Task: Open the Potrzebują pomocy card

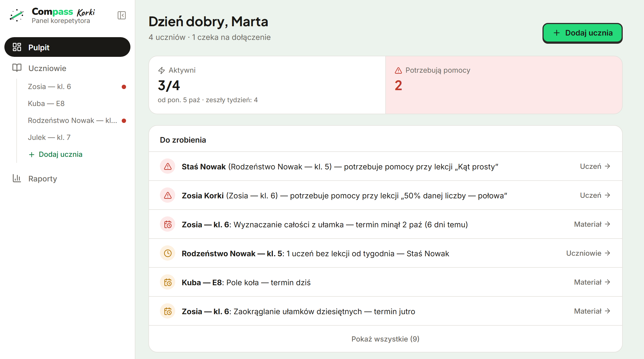Action: [504, 85]
